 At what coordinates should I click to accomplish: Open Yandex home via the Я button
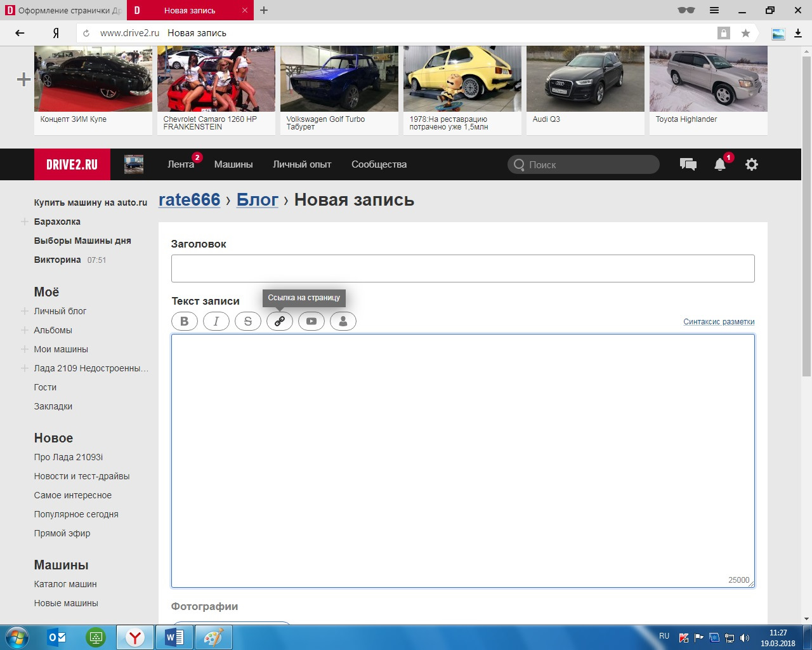[x=56, y=33]
